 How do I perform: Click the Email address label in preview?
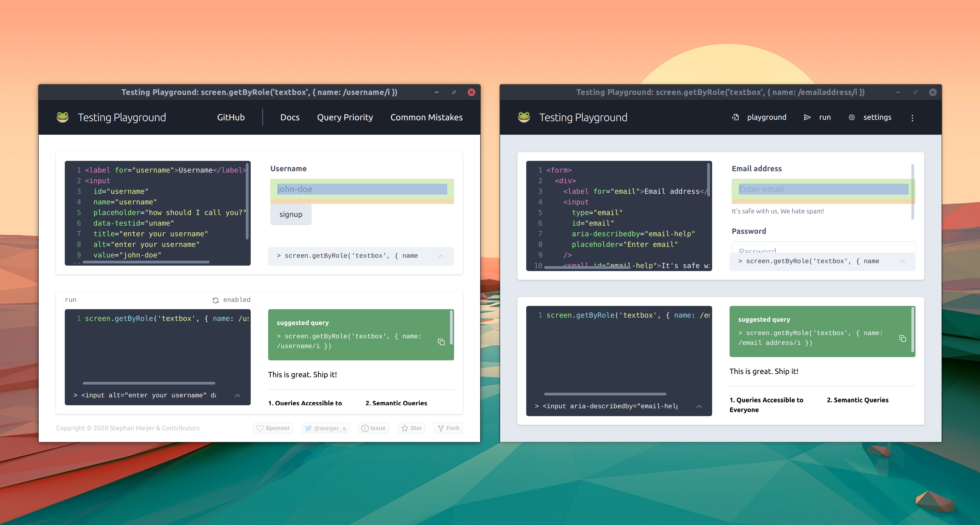(757, 168)
